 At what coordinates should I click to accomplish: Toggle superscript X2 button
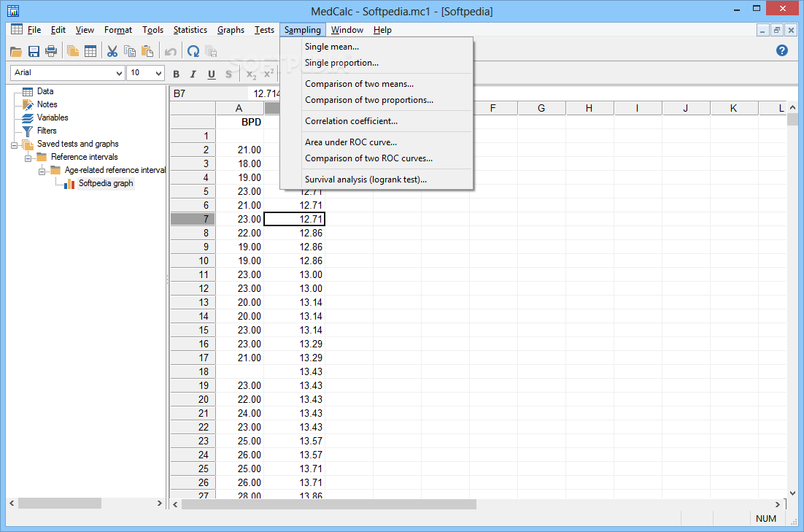(x=268, y=74)
